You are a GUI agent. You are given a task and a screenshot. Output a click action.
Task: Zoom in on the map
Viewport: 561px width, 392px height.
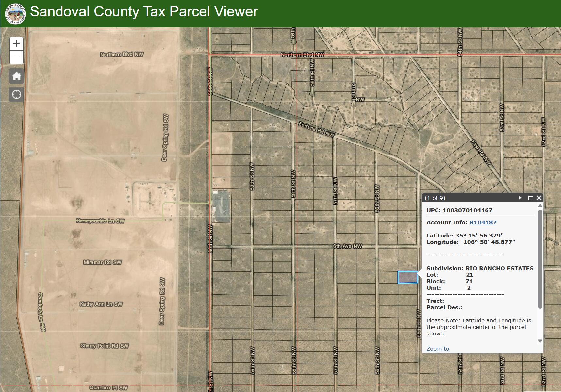(16, 43)
